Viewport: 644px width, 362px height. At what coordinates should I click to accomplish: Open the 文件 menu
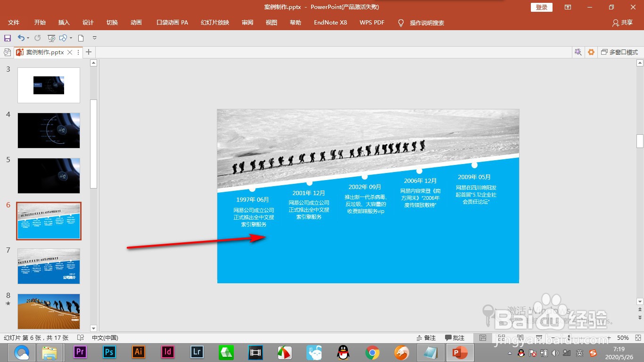[14, 23]
